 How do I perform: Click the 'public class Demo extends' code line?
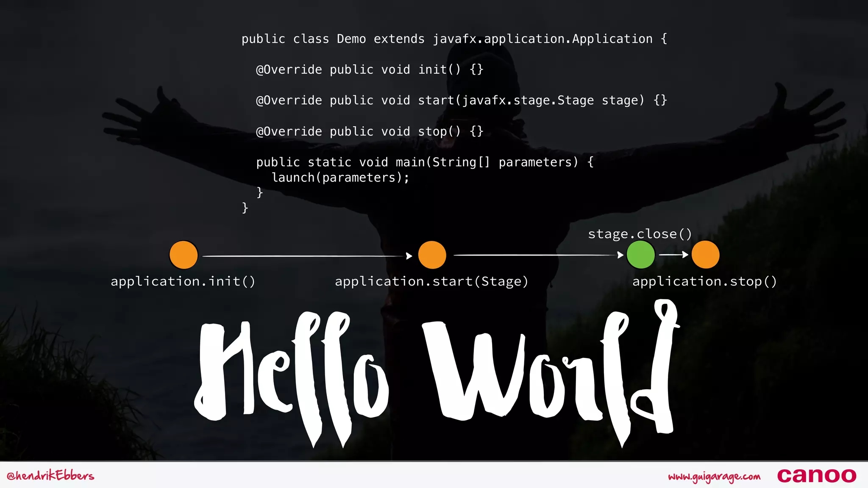[455, 39]
